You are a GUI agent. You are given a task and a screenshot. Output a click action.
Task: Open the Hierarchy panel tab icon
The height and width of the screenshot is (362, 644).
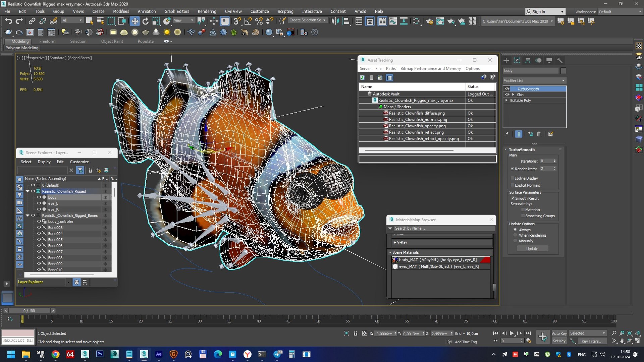pyautogui.click(x=528, y=60)
